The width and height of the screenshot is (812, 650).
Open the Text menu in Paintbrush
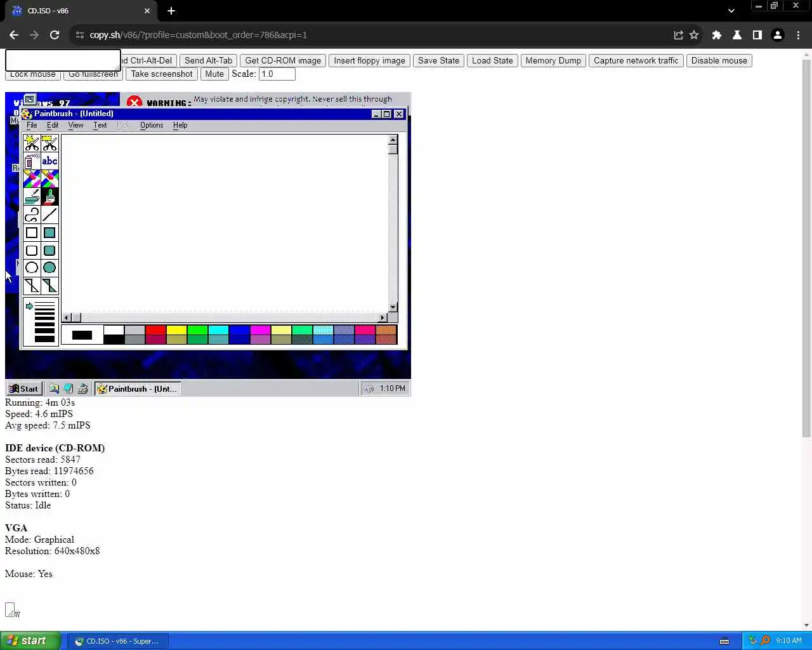coord(100,125)
